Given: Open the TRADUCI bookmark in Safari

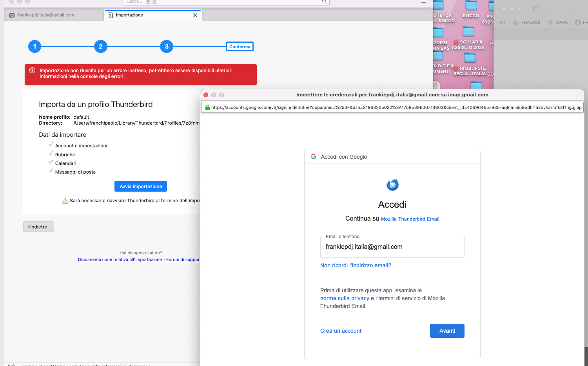Looking at the screenshot, I should point(526,23).
